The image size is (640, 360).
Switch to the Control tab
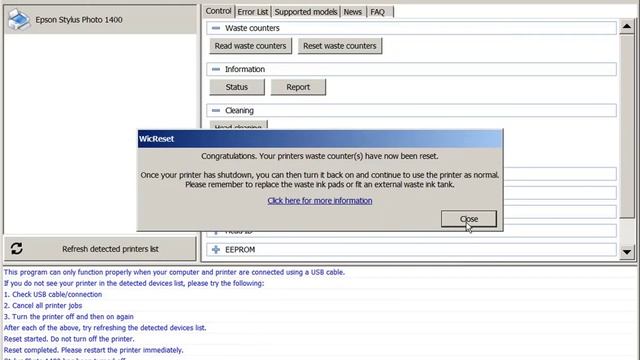click(x=218, y=11)
